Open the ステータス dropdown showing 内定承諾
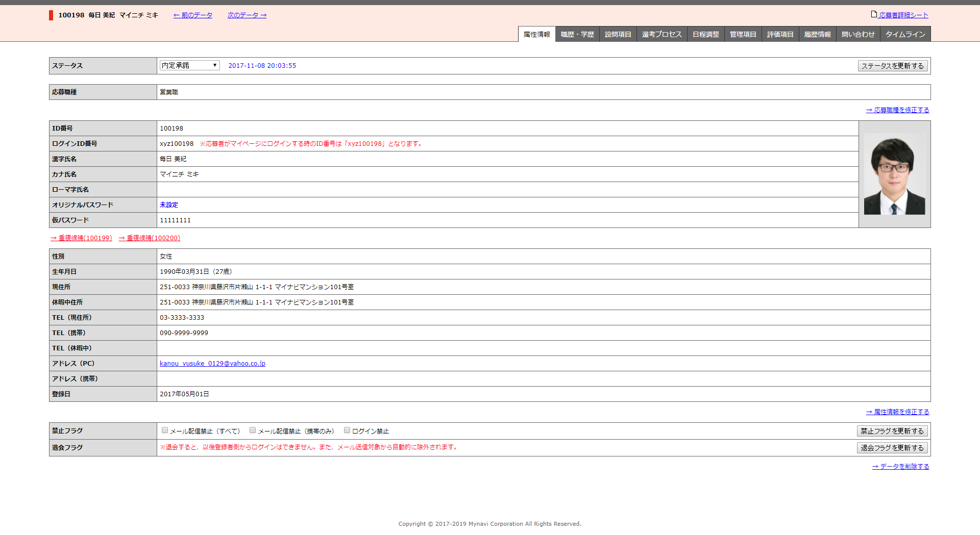 click(189, 65)
